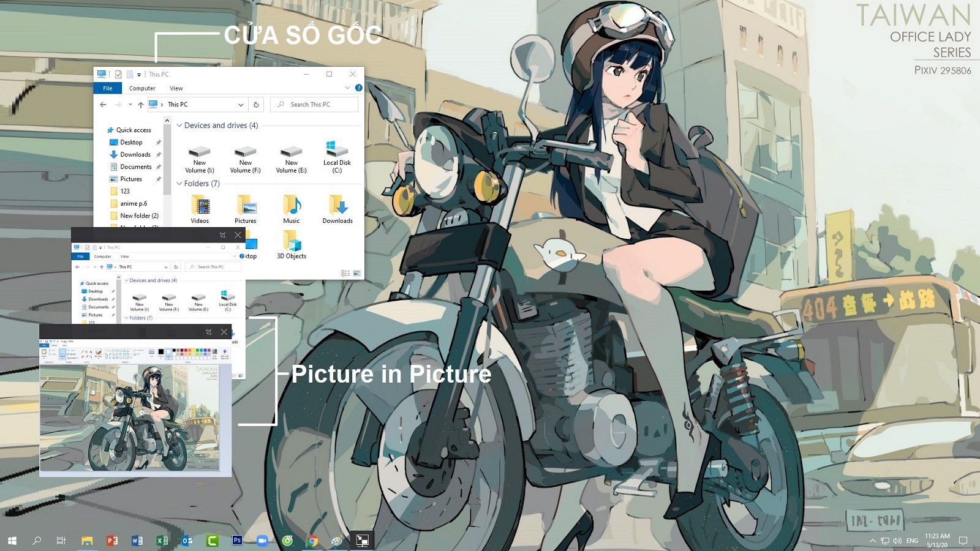
Task: Select the New Volume (E:) drive
Action: point(292,159)
